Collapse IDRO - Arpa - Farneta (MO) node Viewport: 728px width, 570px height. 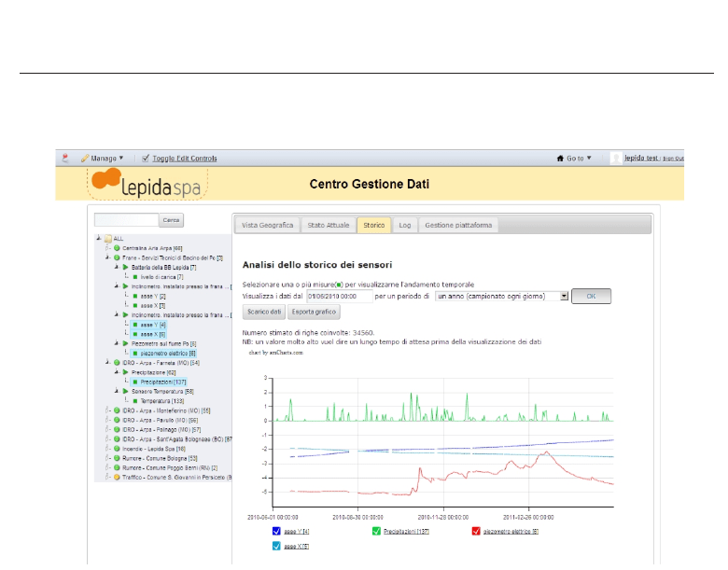point(107,362)
